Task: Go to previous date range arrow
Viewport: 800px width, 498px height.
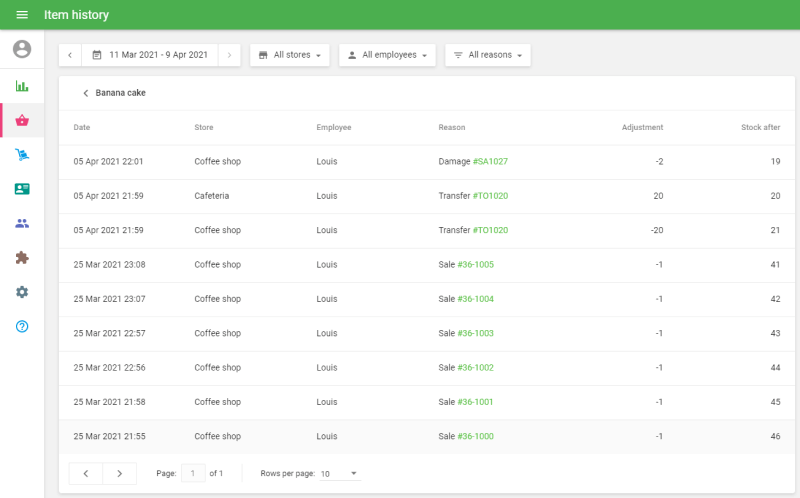Action: (70, 55)
